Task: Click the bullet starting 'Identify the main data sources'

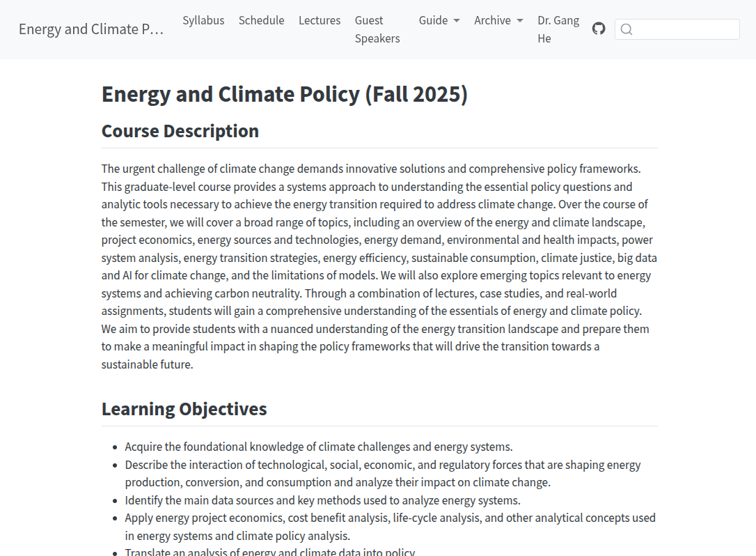Action: (x=322, y=500)
